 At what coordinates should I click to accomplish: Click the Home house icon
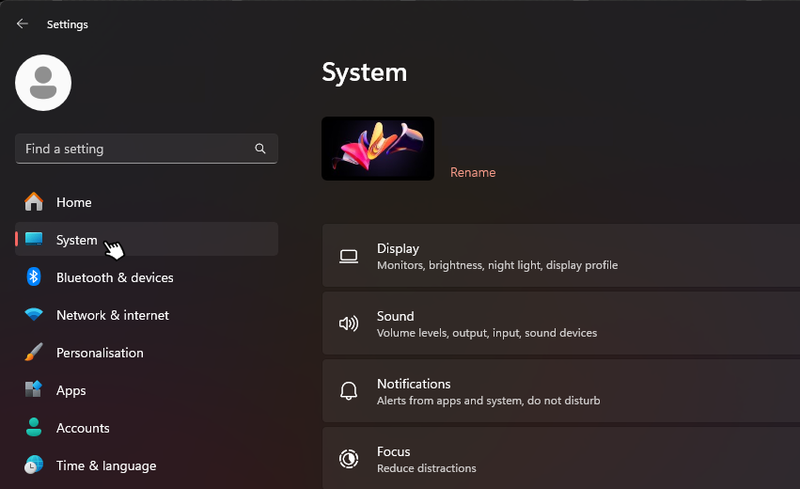coord(34,202)
